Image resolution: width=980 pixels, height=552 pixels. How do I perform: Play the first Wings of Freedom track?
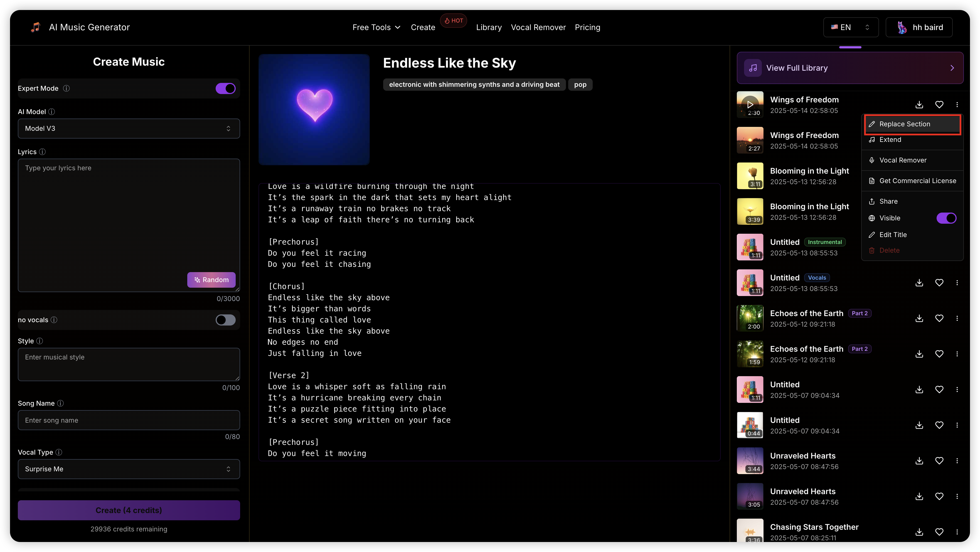(x=750, y=104)
